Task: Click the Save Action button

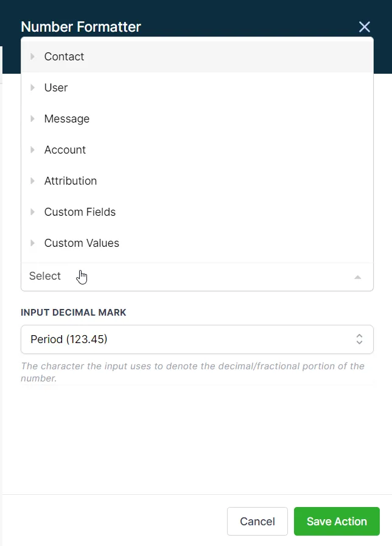Action: click(337, 522)
